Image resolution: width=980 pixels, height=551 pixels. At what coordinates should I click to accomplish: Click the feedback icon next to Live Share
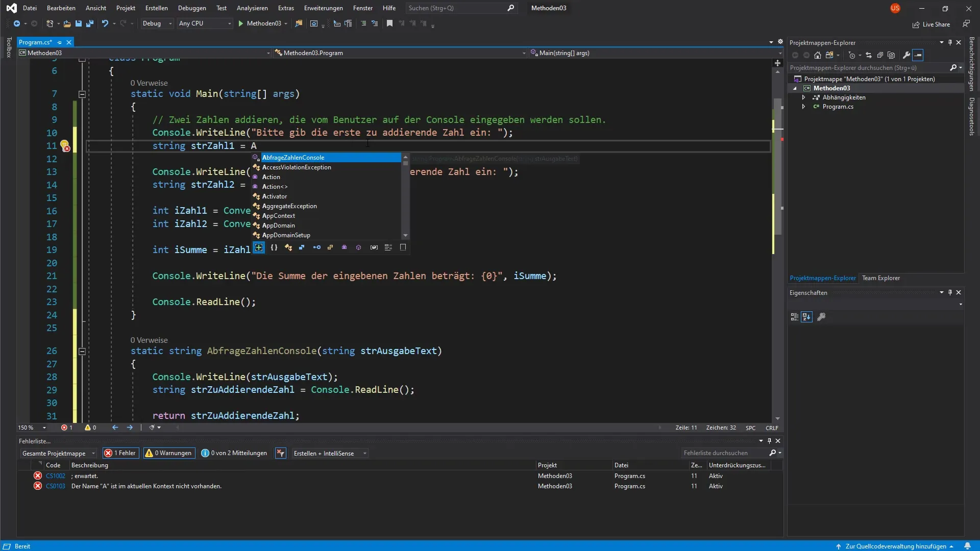click(966, 24)
